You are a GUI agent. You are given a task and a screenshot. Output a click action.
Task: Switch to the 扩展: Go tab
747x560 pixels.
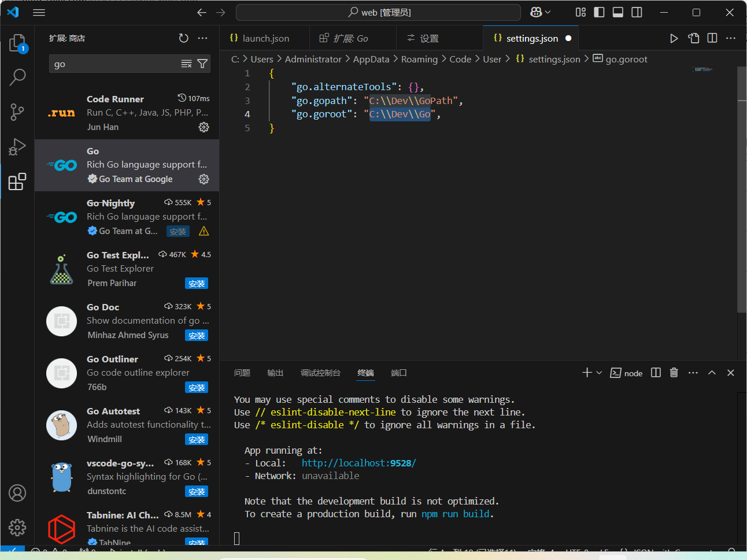click(353, 38)
